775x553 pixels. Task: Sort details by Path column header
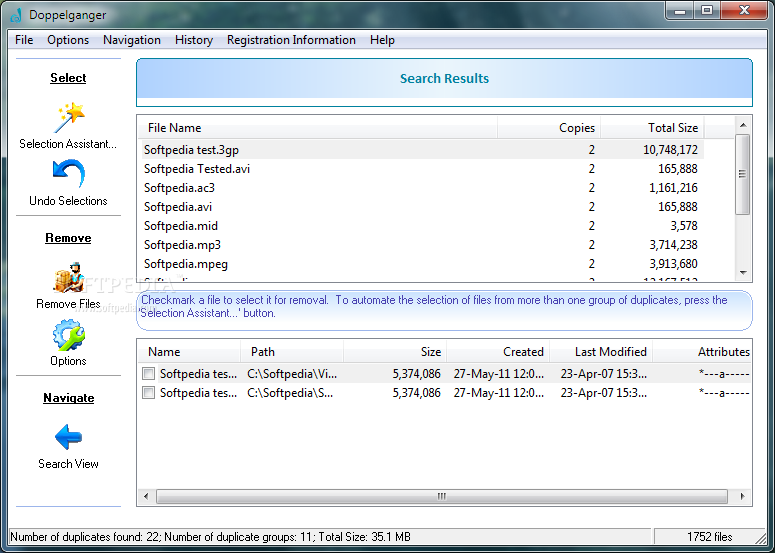[292, 352]
